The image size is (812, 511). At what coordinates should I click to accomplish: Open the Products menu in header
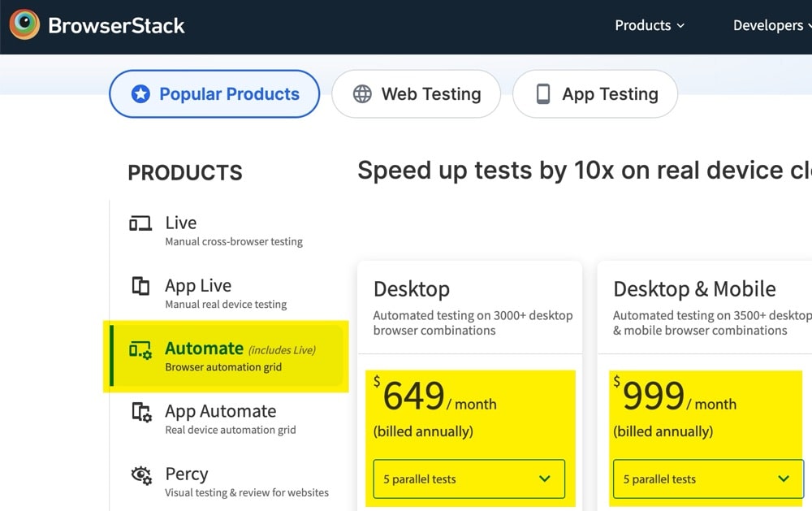coord(650,25)
